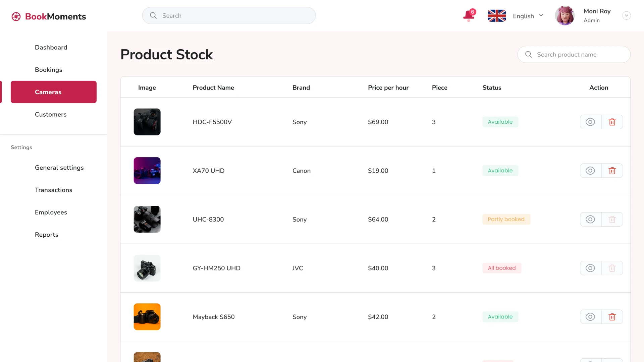Expand the profile menu next to Moni Roy
The image size is (644, 362).
pos(627,15)
